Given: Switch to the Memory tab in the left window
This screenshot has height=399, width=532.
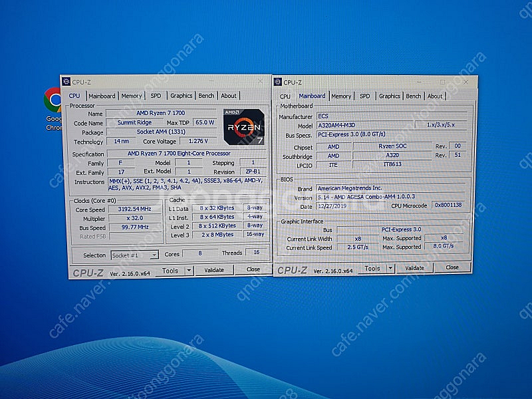Looking at the screenshot, I should pyautogui.click(x=131, y=96).
